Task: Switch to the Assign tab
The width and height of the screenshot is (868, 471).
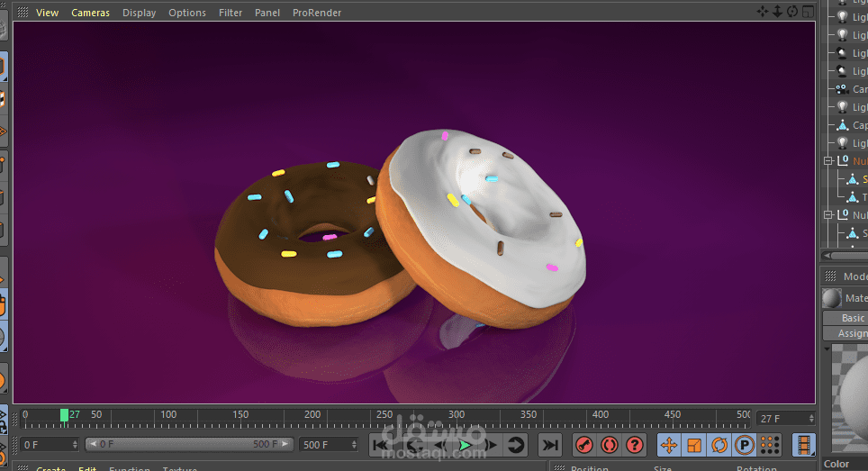Action: pos(845,333)
